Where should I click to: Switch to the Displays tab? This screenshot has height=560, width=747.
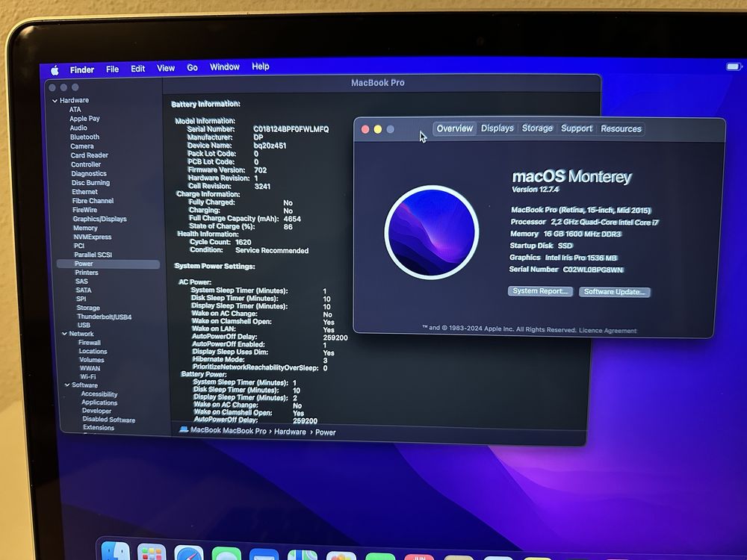point(497,128)
